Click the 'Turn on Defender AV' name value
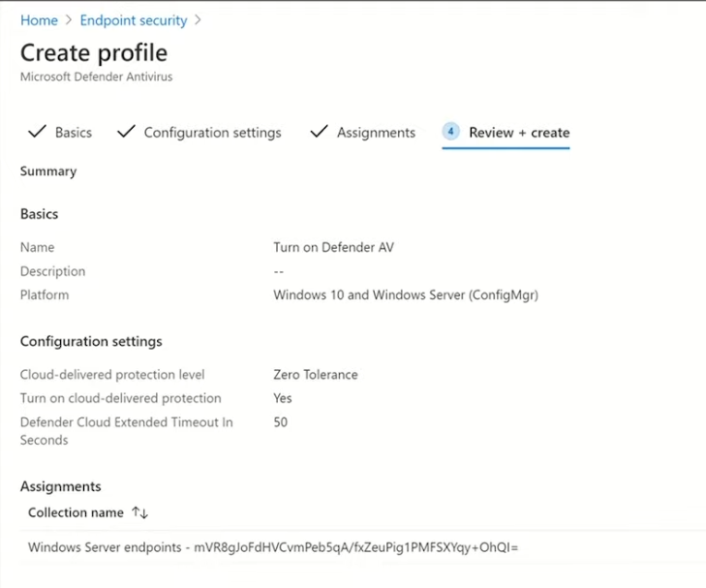706x588 pixels. (334, 247)
